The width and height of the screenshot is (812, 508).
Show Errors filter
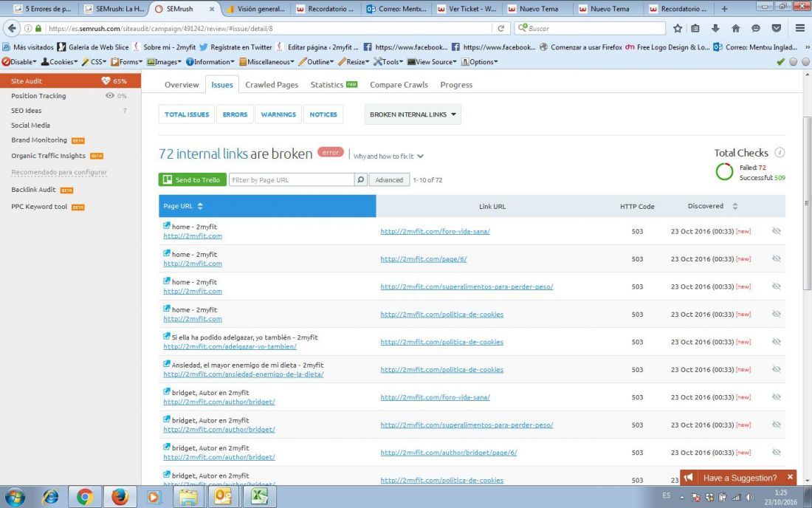tap(235, 114)
